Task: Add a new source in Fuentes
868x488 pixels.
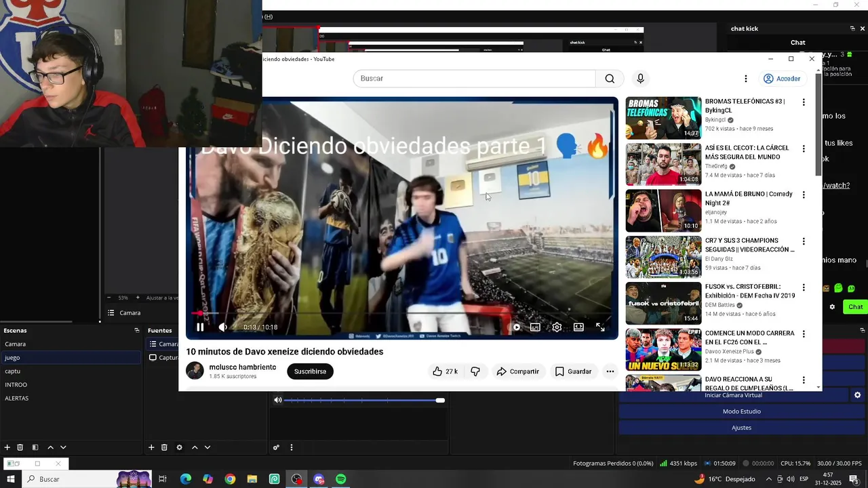Action: (x=151, y=447)
